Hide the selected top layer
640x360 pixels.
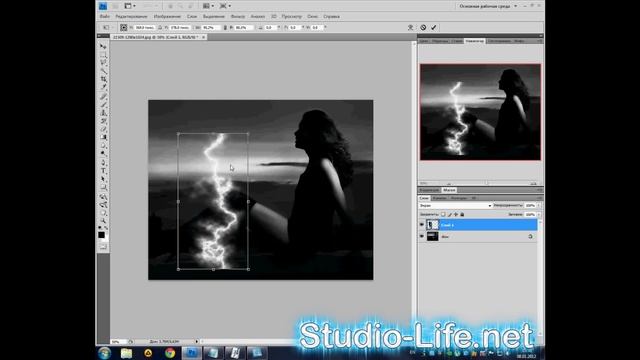coord(422,224)
